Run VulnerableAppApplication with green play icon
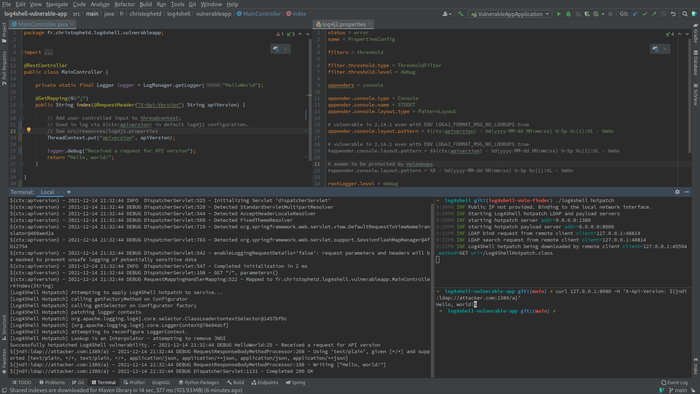The image size is (700, 394). [558, 14]
